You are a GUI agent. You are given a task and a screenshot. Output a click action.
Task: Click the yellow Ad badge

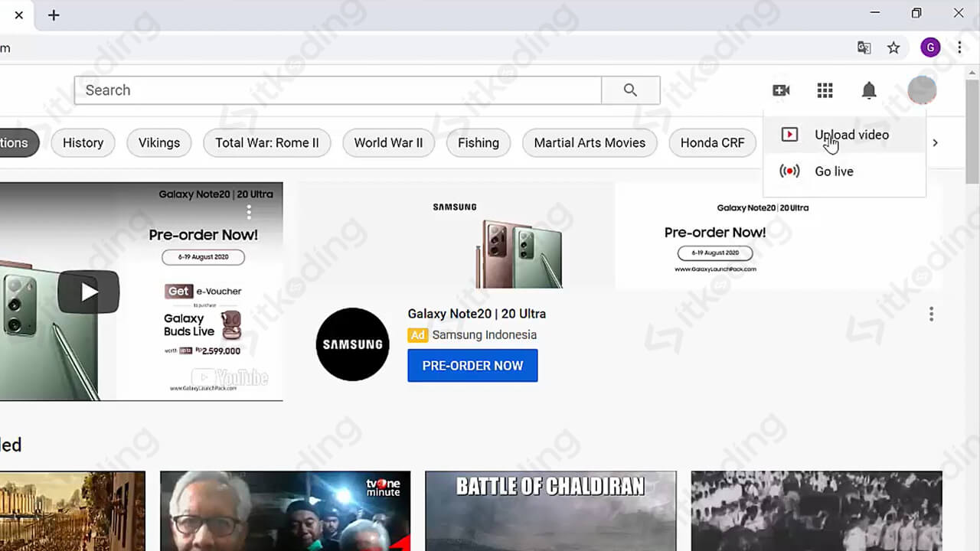click(417, 335)
